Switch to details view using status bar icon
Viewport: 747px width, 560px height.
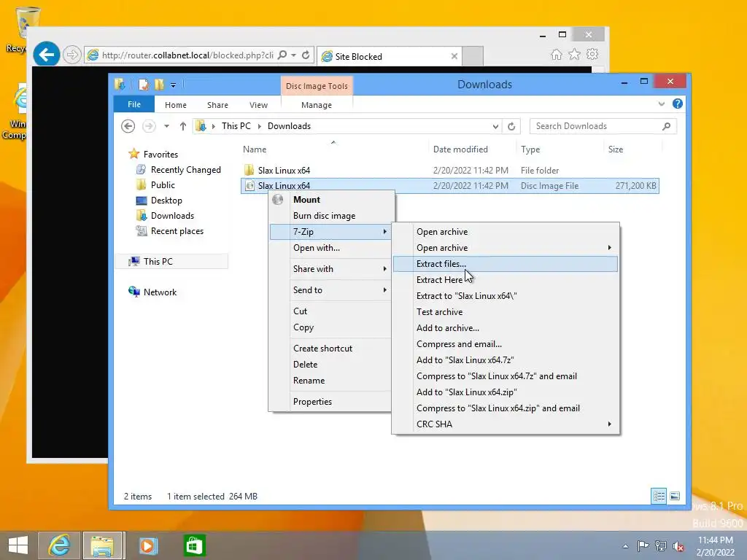[659, 496]
